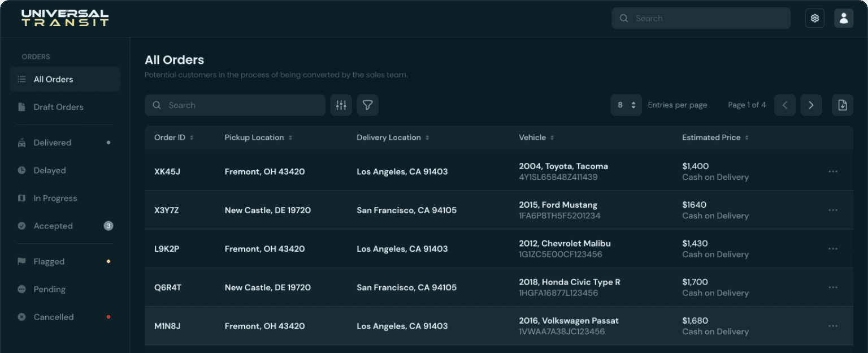Open settings gear in top bar
This screenshot has height=353, width=868.
click(x=814, y=18)
